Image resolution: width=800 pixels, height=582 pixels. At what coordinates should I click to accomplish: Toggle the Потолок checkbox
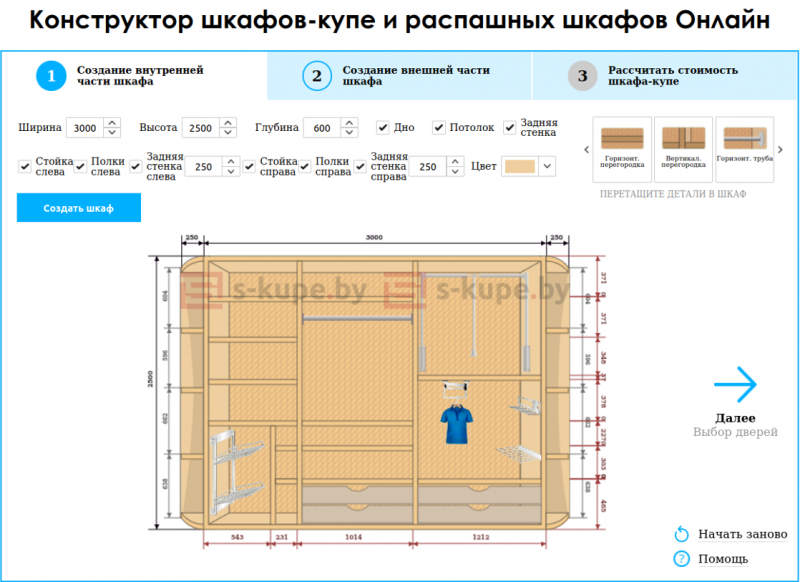pos(439,128)
